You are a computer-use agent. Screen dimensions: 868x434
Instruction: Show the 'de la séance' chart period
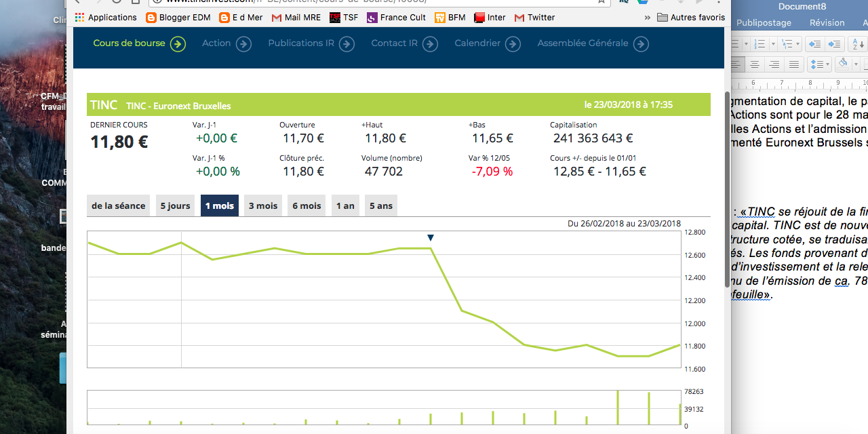click(119, 205)
